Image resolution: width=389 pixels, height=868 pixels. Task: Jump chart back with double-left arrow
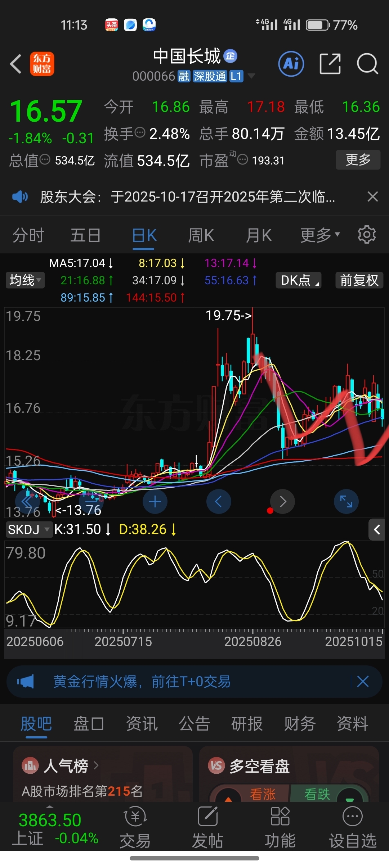coord(27,502)
